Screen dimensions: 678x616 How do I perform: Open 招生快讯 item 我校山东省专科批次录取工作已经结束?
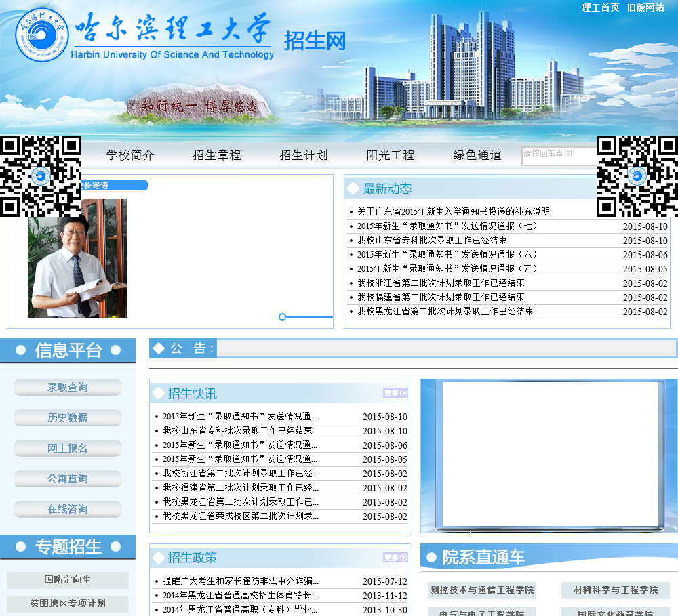(237, 430)
